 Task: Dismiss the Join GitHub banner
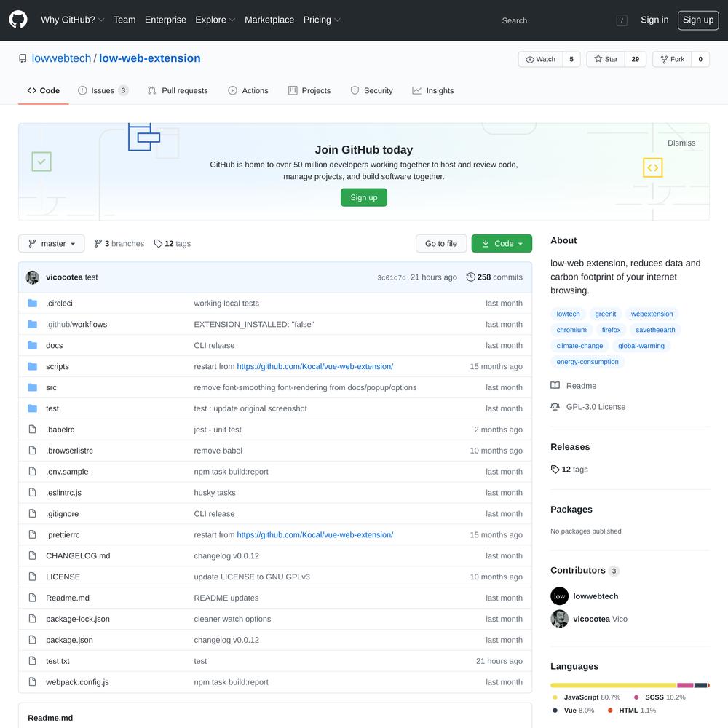[681, 143]
